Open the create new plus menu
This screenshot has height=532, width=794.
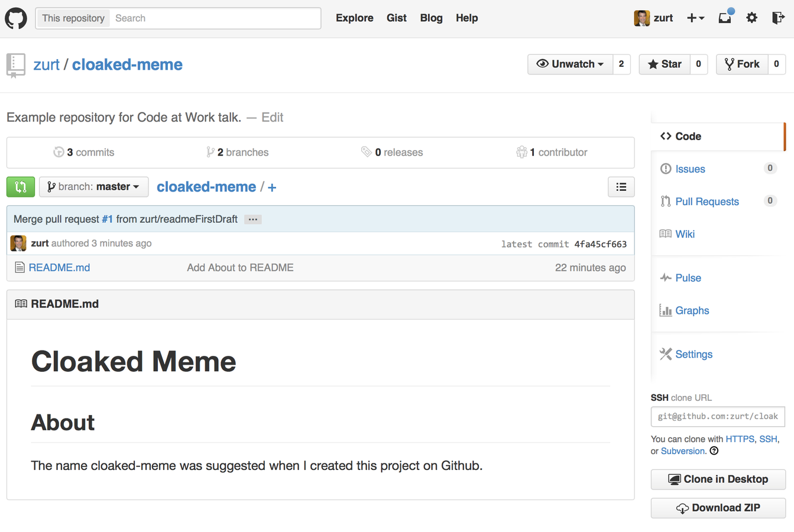coord(695,18)
